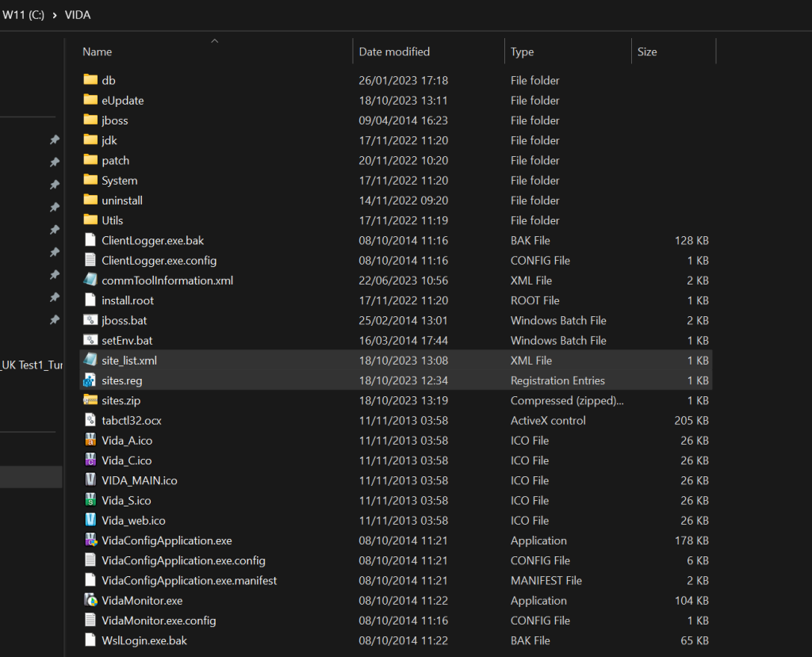Select the Vida_C.ico icon

point(90,460)
